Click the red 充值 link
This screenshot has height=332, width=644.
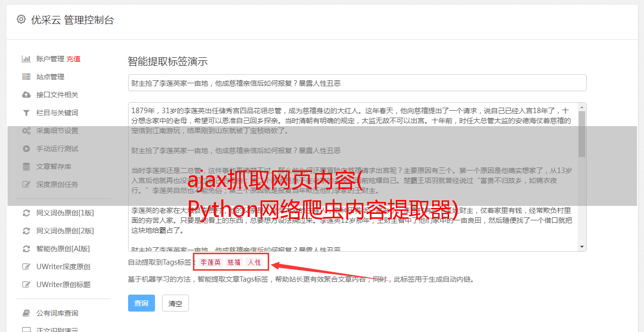[73, 59]
